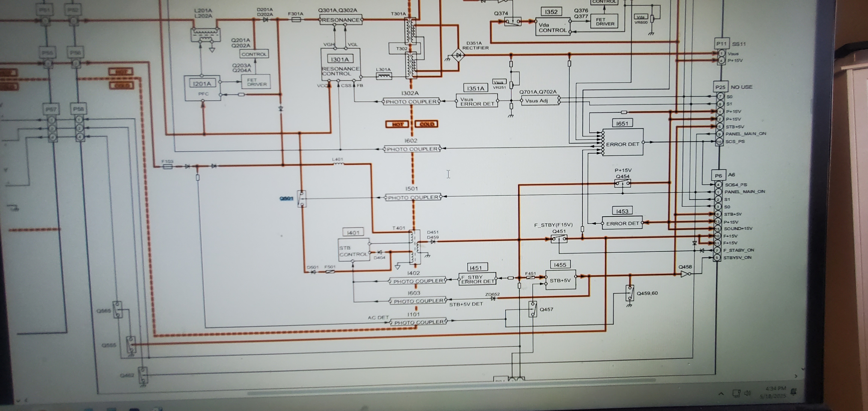Click the Q454 P+15V switch symbol
868x411 pixels.
click(623, 183)
